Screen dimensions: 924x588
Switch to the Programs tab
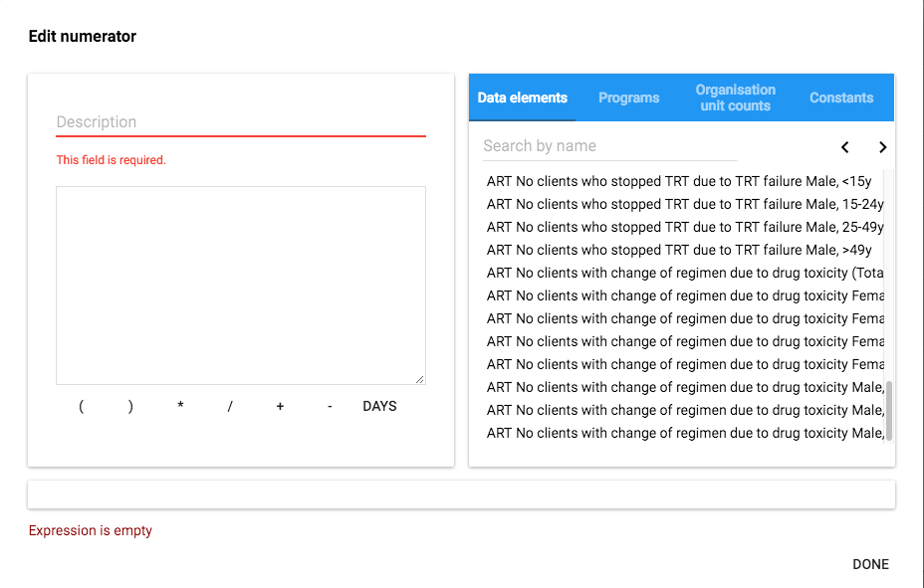[x=628, y=98]
